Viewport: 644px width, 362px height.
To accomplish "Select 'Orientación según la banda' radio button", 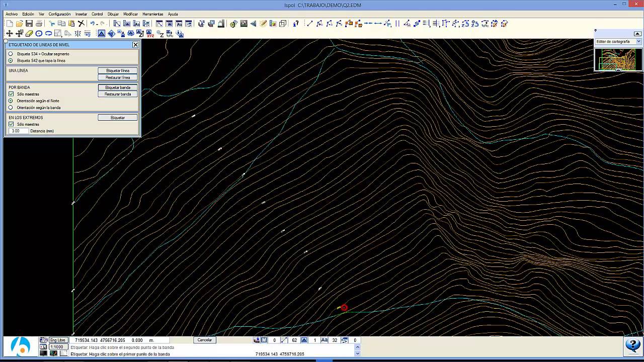I will 11,108.
